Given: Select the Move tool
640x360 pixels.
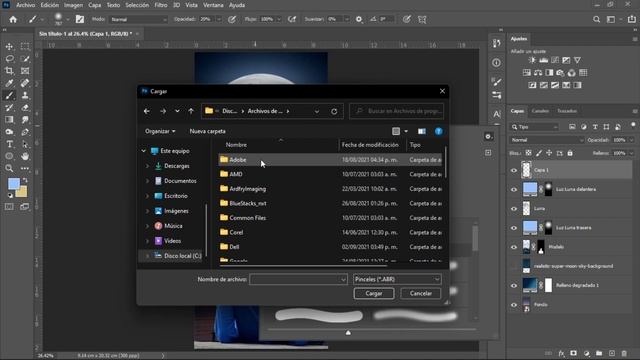Looking at the screenshot, I should 9,47.
